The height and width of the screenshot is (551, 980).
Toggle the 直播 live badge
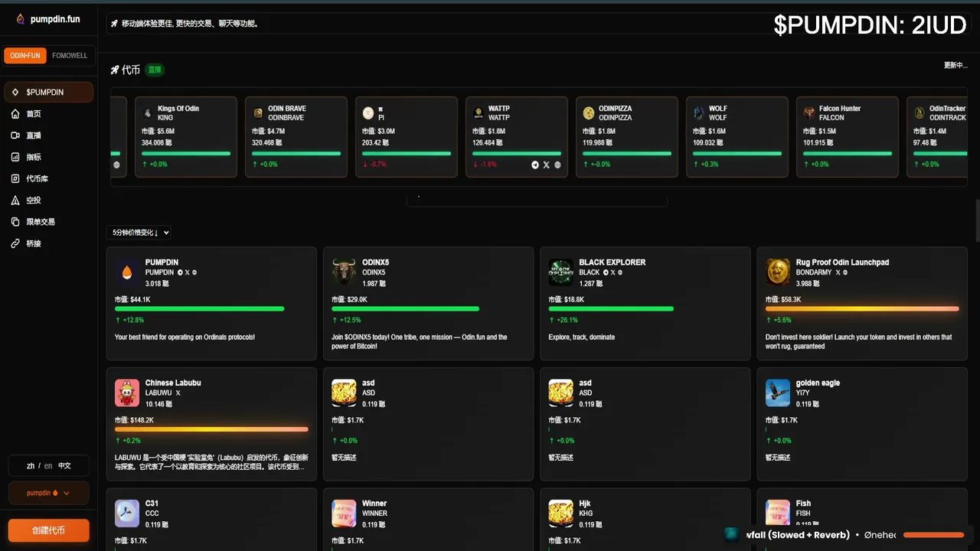[155, 70]
